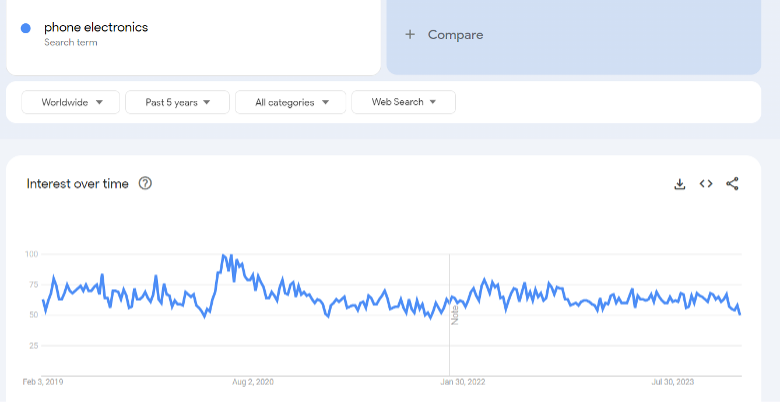This screenshot has width=780, height=403.
Task: Select the Aug 2, 2020 axis label
Action: [x=253, y=382]
